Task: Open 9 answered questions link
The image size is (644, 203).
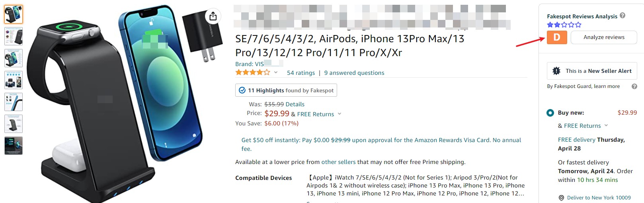Action: tap(354, 73)
